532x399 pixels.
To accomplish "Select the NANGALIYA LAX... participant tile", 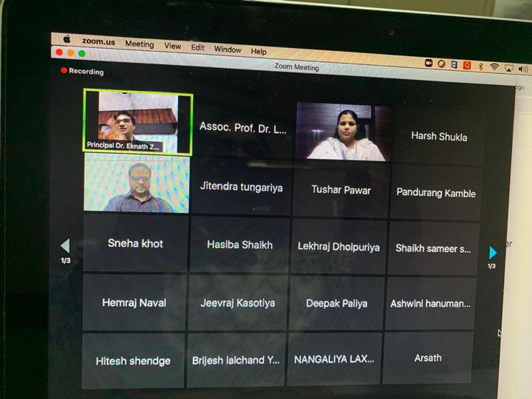I will click(334, 359).
